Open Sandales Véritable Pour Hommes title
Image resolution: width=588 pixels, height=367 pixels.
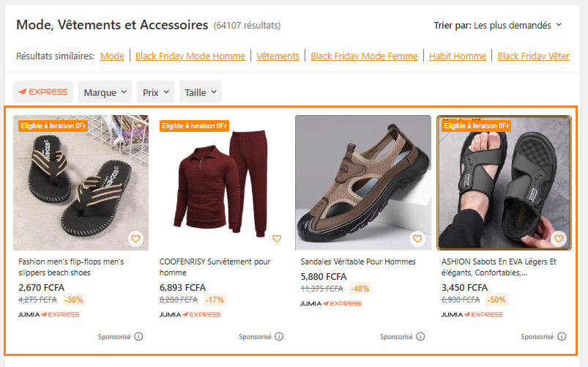(358, 262)
